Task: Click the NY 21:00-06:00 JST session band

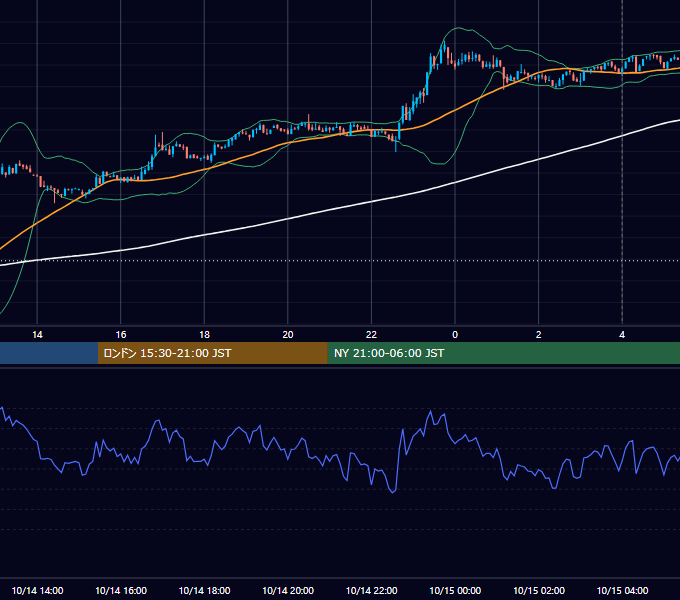Action: tap(503, 353)
